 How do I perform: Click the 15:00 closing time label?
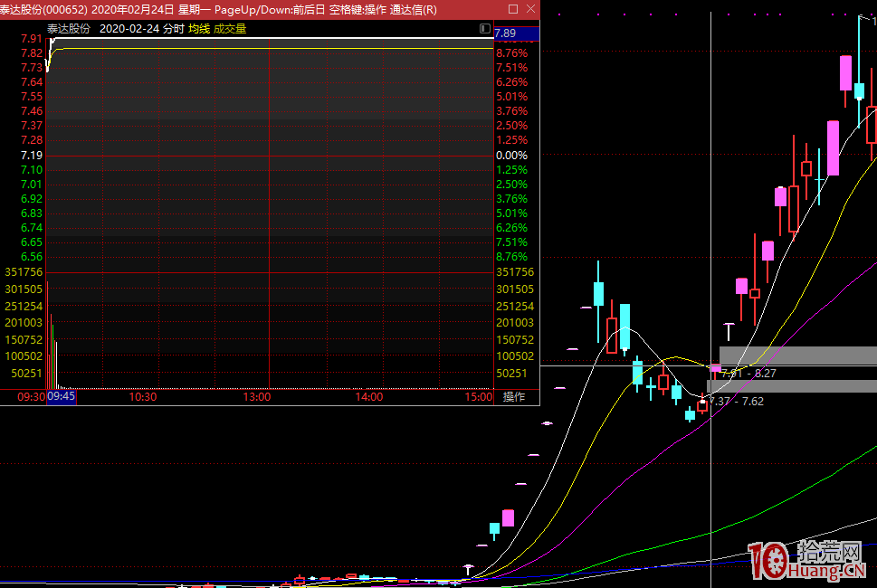[x=478, y=397]
